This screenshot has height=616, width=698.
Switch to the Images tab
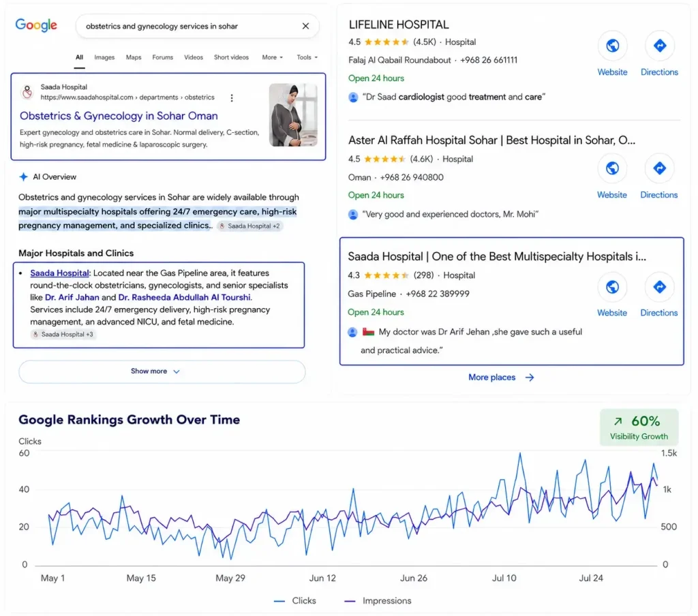coord(104,57)
